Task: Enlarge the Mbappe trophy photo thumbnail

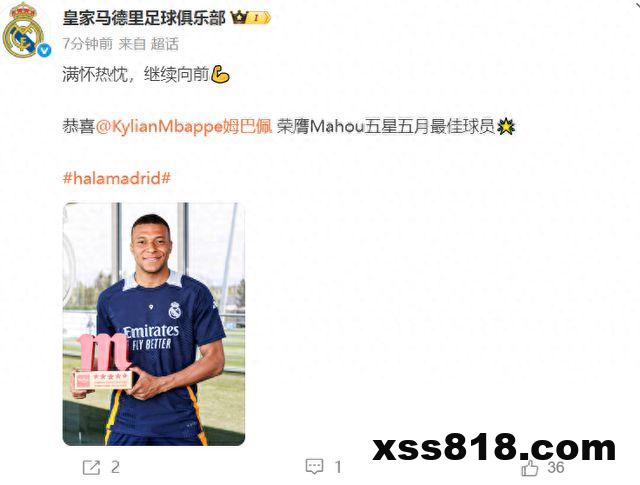Action: [x=154, y=324]
